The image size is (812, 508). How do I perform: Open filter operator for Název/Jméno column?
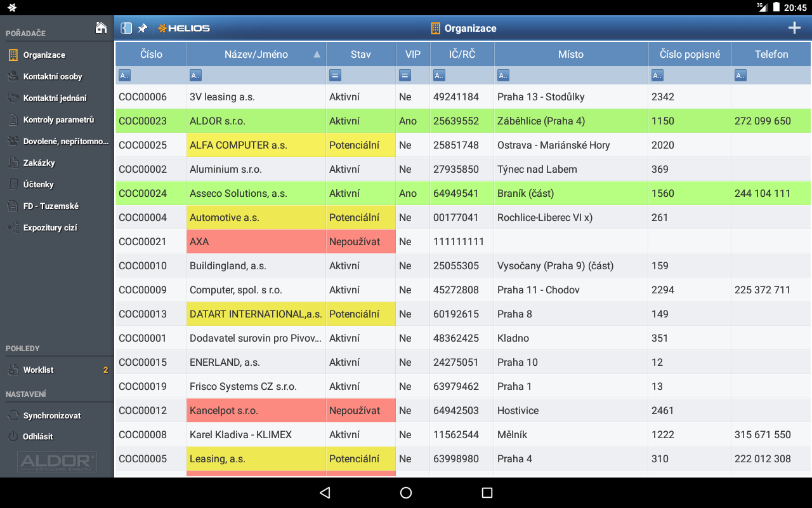[x=195, y=76]
